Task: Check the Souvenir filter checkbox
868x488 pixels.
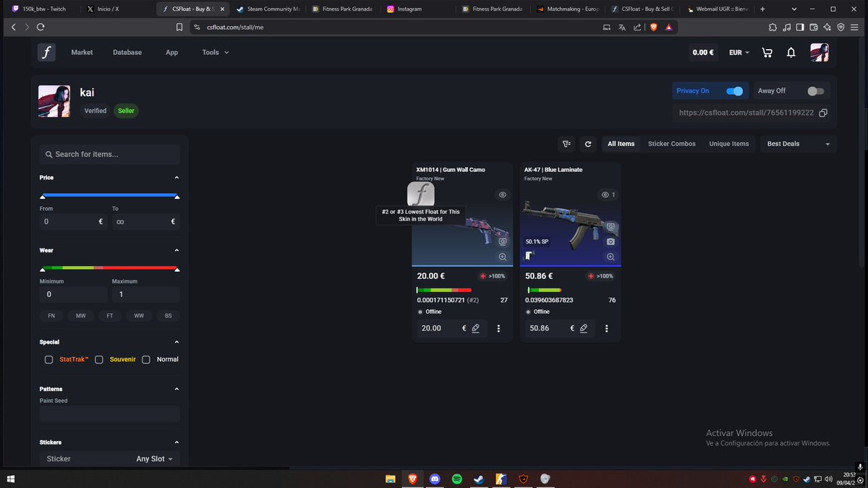Action: [x=99, y=359]
